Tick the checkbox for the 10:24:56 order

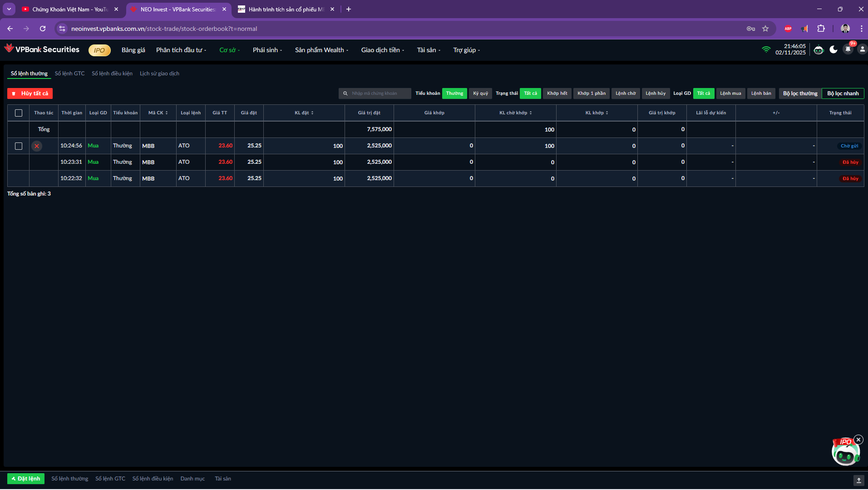[x=19, y=146]
